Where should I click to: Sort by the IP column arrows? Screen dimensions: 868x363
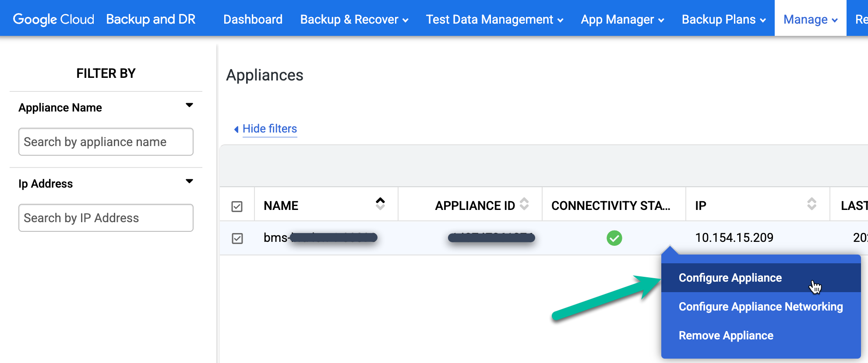[812, 204]
